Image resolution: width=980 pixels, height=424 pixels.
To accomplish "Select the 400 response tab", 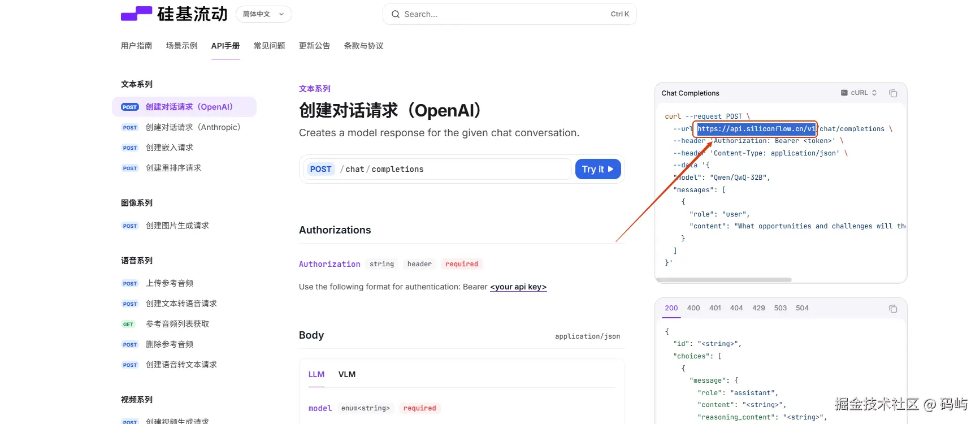I will [693, 308].
